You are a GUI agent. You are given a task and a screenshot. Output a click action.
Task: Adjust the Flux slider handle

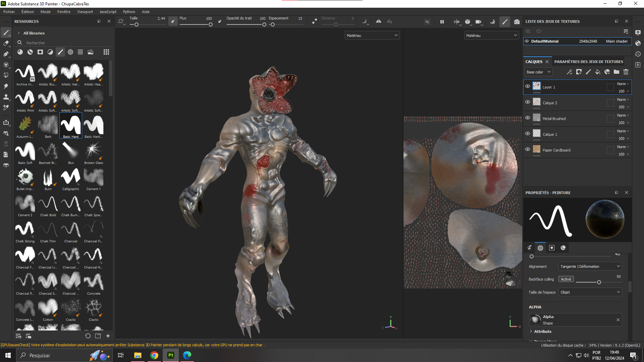(x=211, y=24)
